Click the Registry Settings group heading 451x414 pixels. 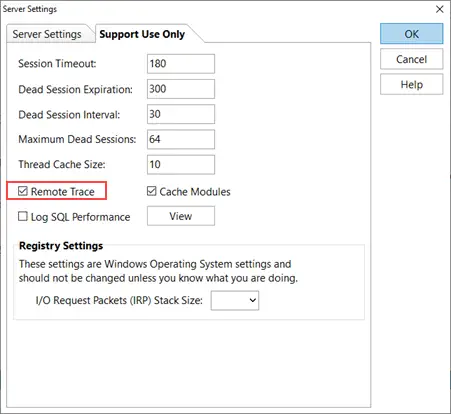pyautogui.click(x=61, y=246)
